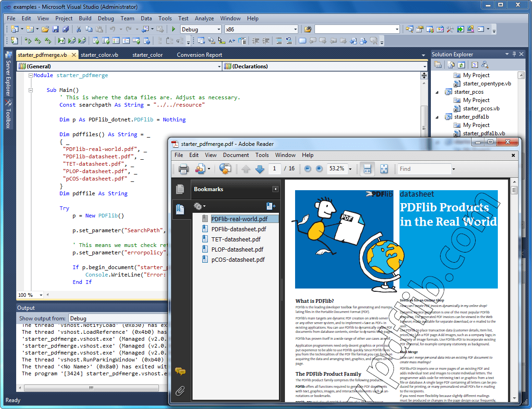
Task: Click the Save All icon
Action: click(x=66, y=30)
